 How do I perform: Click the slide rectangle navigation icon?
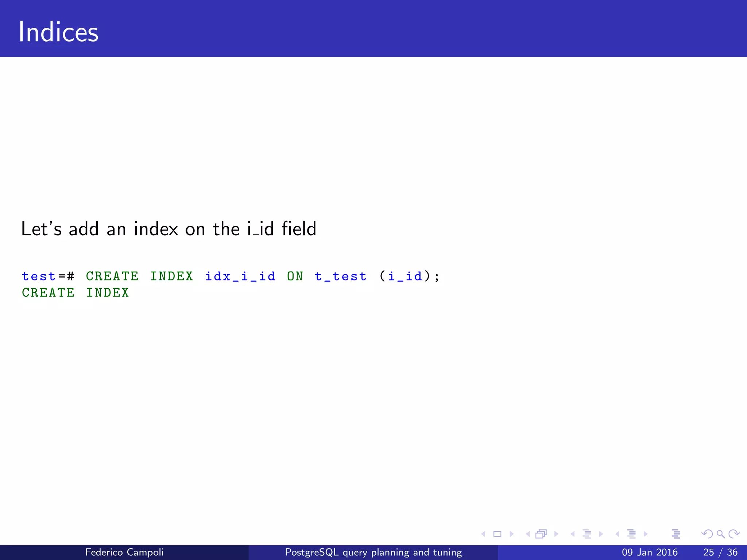(497, 534)
